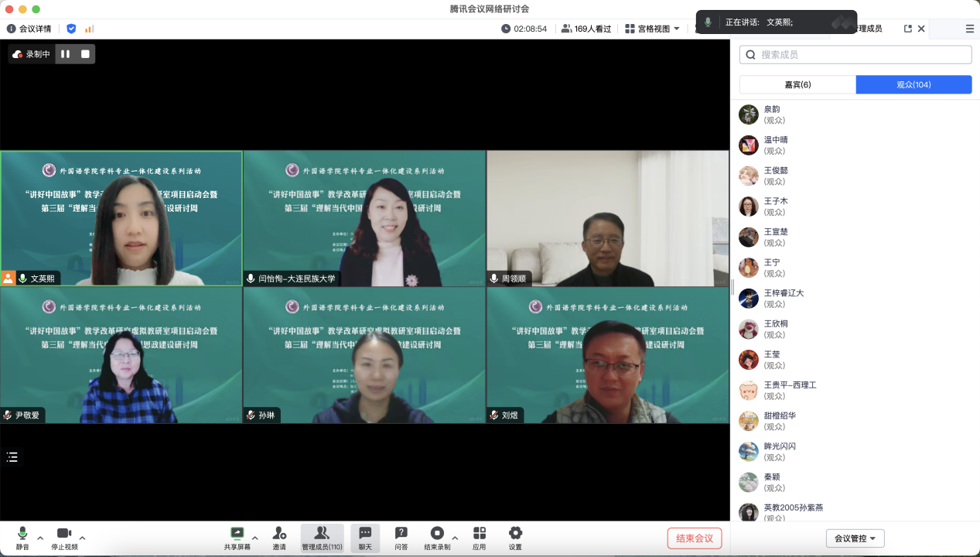Stop recording using the square stop button

tap(85, 54)
